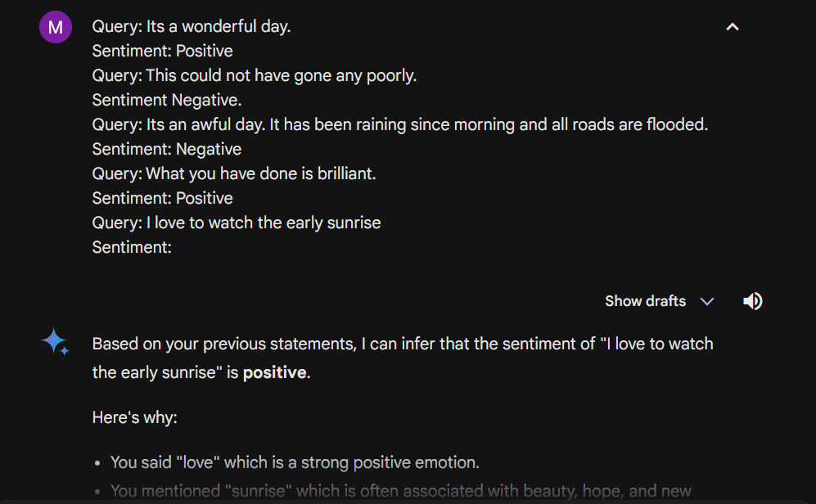The width and height of the screenshot is (816, 504).
Task: Expand drafts using the down chevron arrow
Action: (706, 302)
